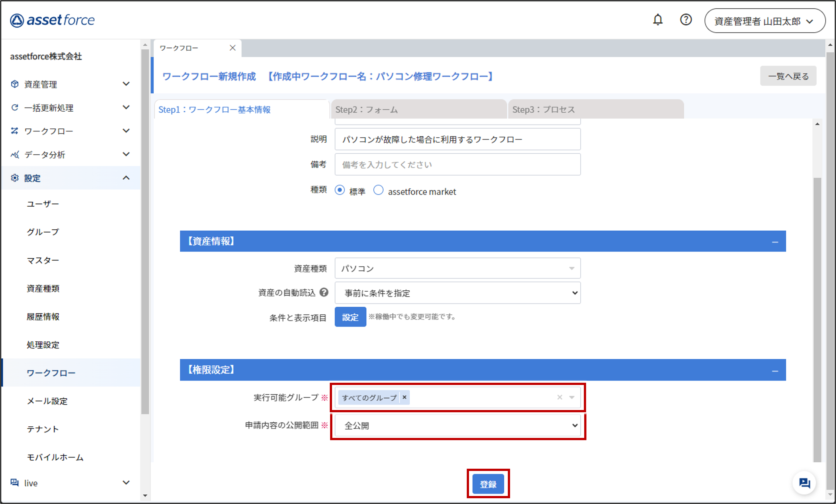This screenshot has height=504, width=836.
Task: Click the assetforce logo
Action: (x=52, y=20)
